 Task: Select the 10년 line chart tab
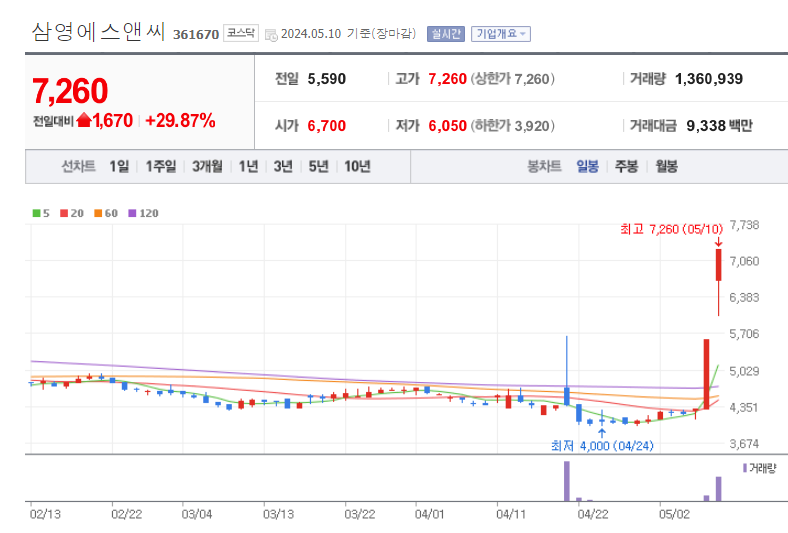coord(357,166)
